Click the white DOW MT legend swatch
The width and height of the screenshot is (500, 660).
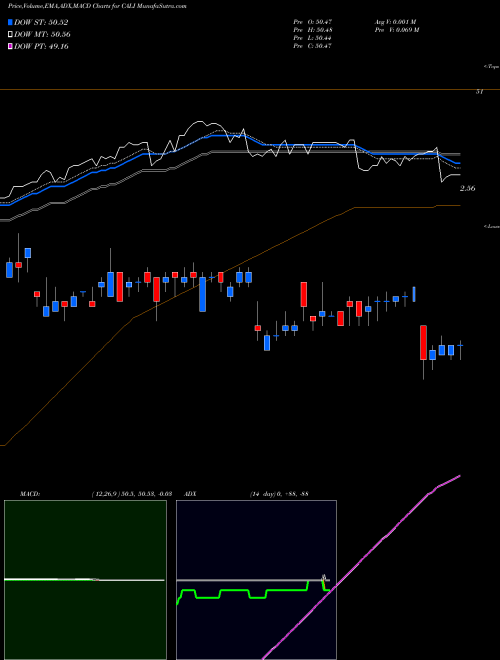coord(10,35)
